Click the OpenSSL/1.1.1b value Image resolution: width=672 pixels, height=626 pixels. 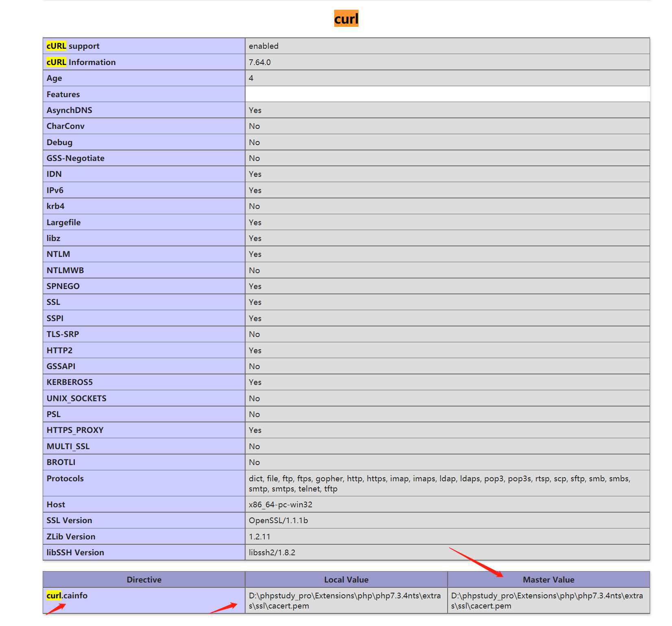278,520
